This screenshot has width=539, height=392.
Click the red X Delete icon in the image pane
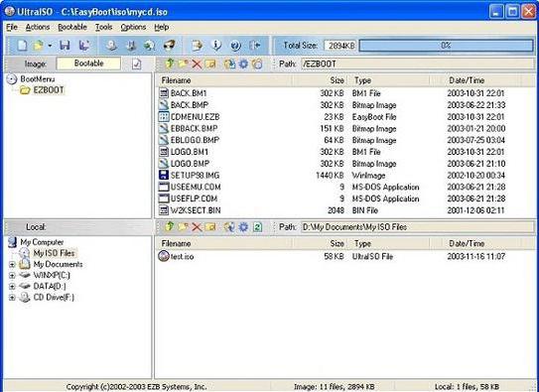click(x=197, y=64)
